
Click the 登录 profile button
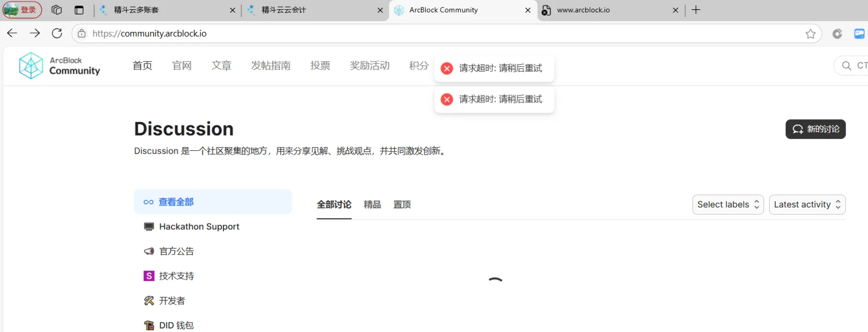tap(22, 10)
